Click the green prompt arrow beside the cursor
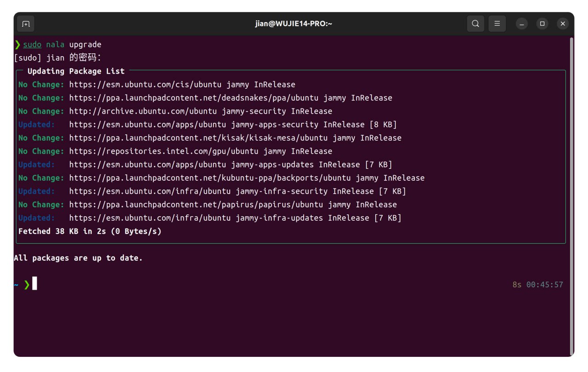 click(x=27, y=285)
